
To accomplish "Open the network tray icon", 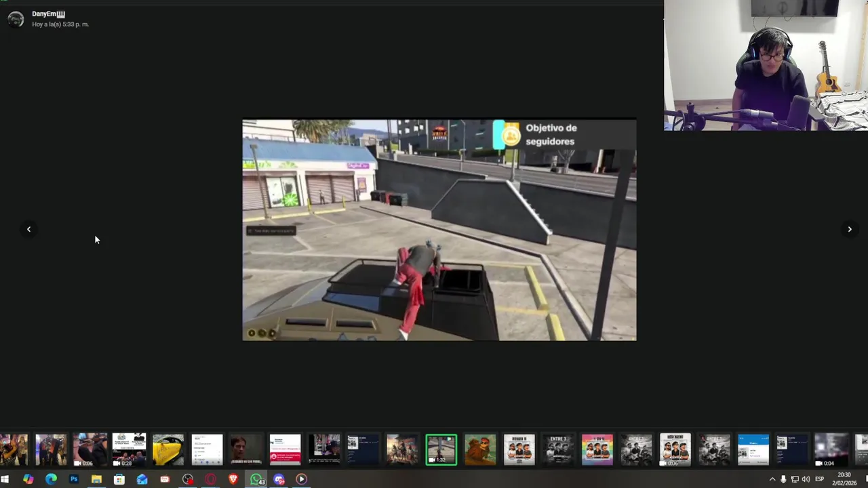I will pyautogui.click(x=795, y=479).
